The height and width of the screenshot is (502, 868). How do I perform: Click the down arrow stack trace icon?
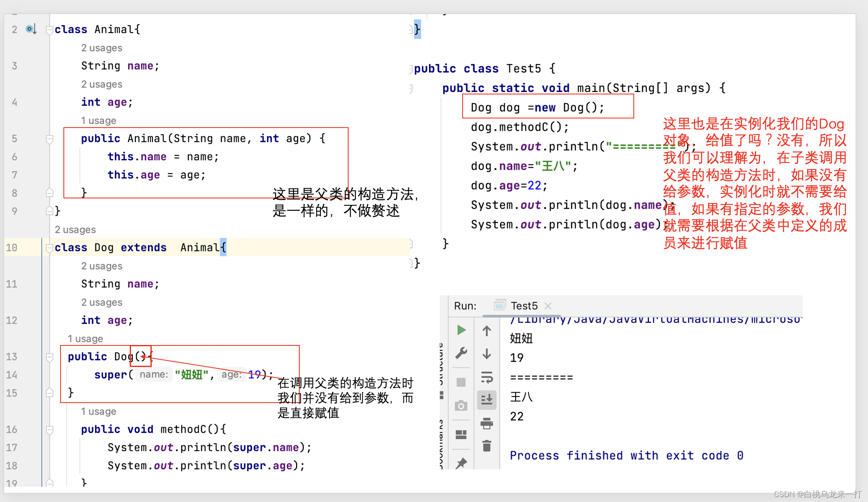pos(487,354)
